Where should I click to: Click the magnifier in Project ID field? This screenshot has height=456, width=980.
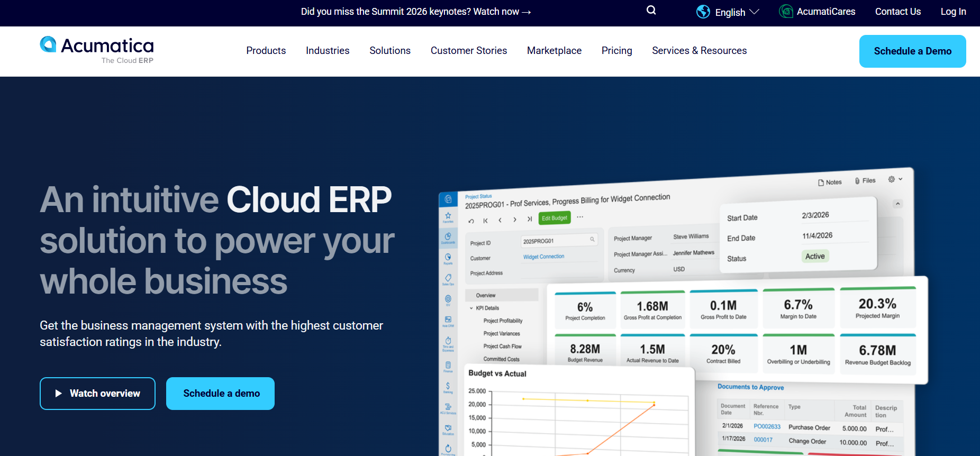(x=592, y=239)
